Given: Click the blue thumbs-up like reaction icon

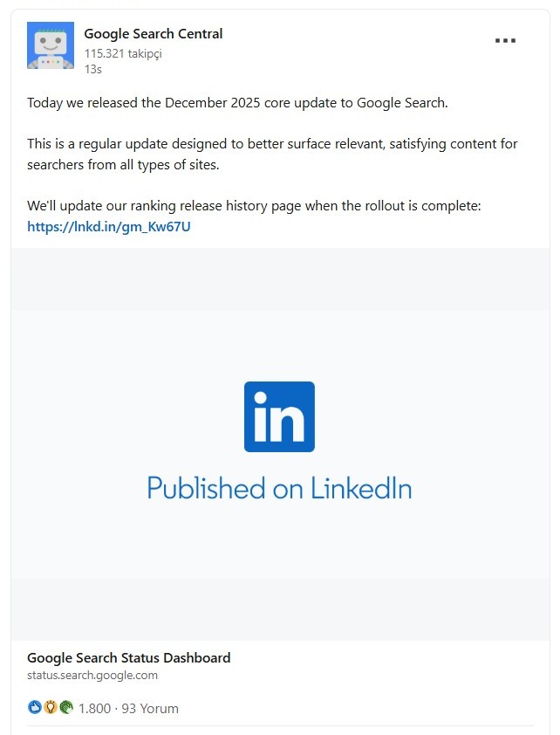Looking at the screenshot, I should pyautogui.click(x=34, y=707).
